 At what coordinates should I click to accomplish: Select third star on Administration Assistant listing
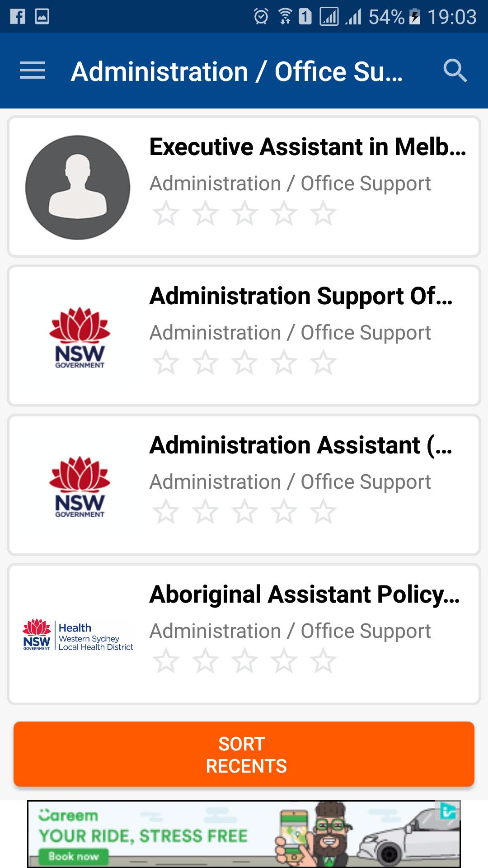click(x=244, y=512)
